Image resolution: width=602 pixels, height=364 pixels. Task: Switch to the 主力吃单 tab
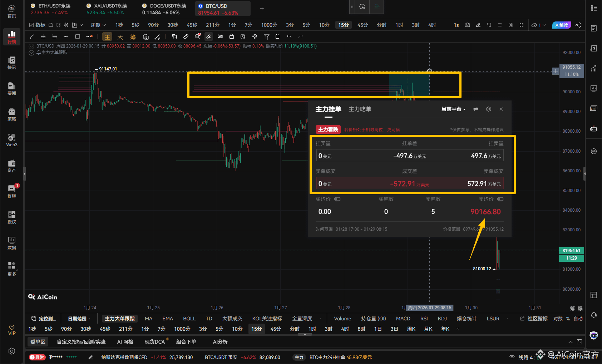click(360, 109)
